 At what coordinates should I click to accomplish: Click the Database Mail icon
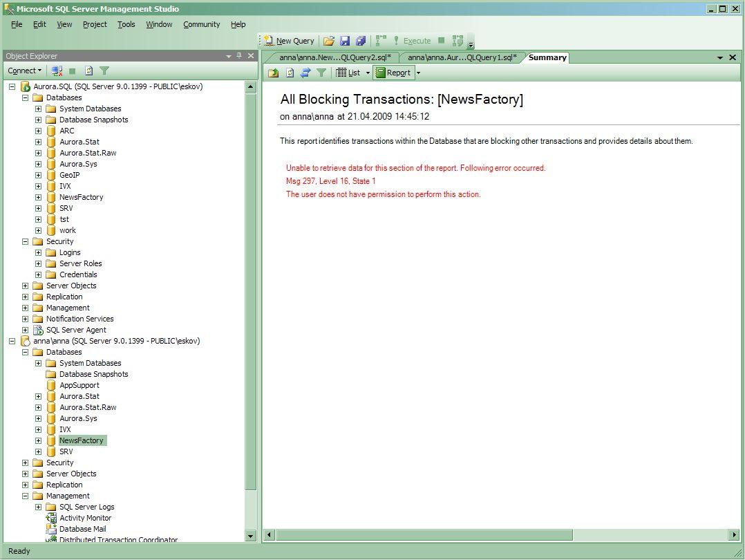51,529
